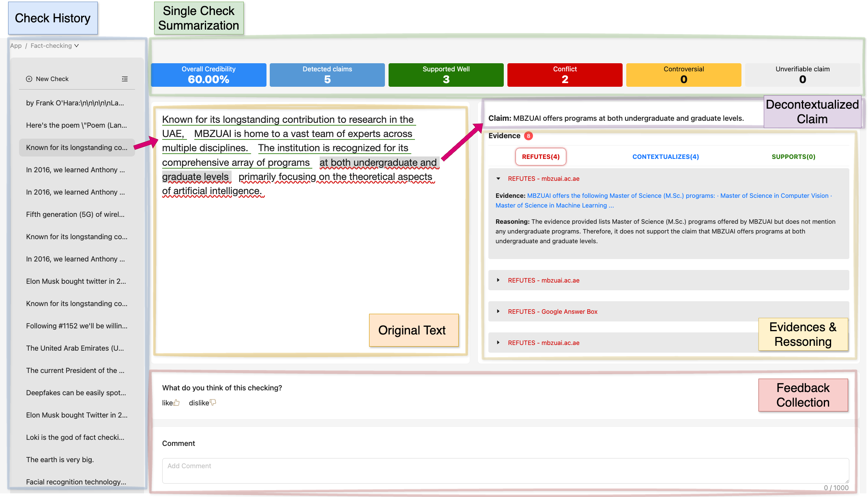Switch to the CONTEXTUALIZES(4) tab
The image size is (868, 497).
coord(665,157)
